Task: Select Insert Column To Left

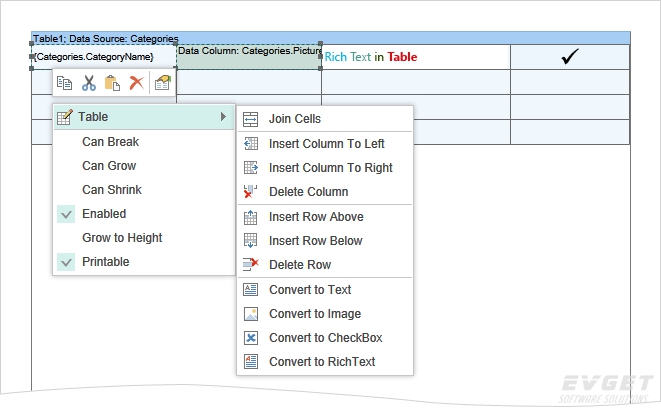Action: click(325, 144)
